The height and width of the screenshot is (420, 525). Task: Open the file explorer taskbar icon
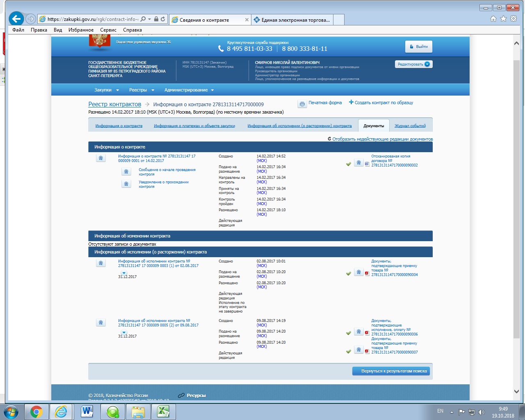(x=138, y=411)
